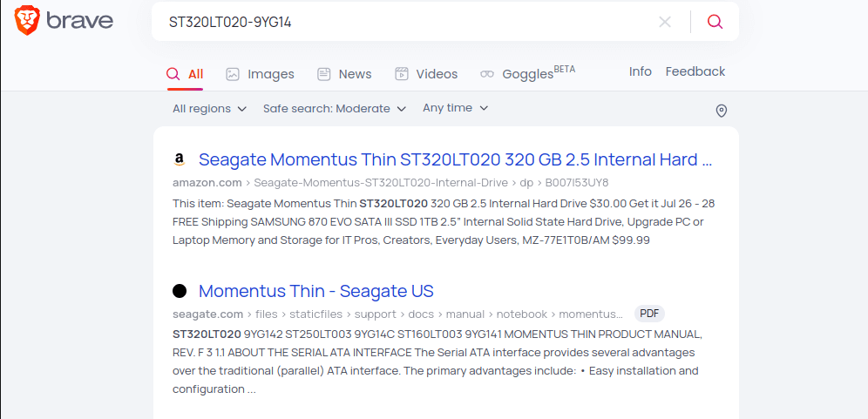Screen dimensions: 868x419
Task: Click the location pin icon
Action: pos(721,111)
